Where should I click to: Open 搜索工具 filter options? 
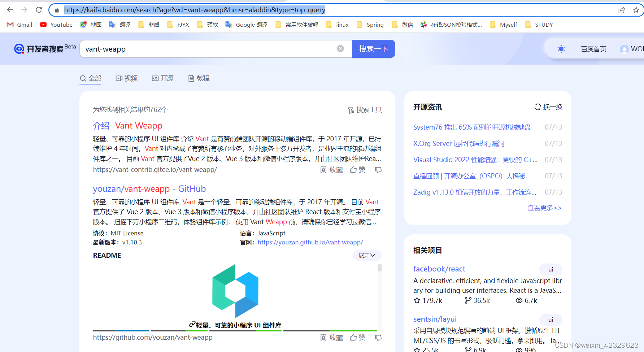click(x=365, y=110)
